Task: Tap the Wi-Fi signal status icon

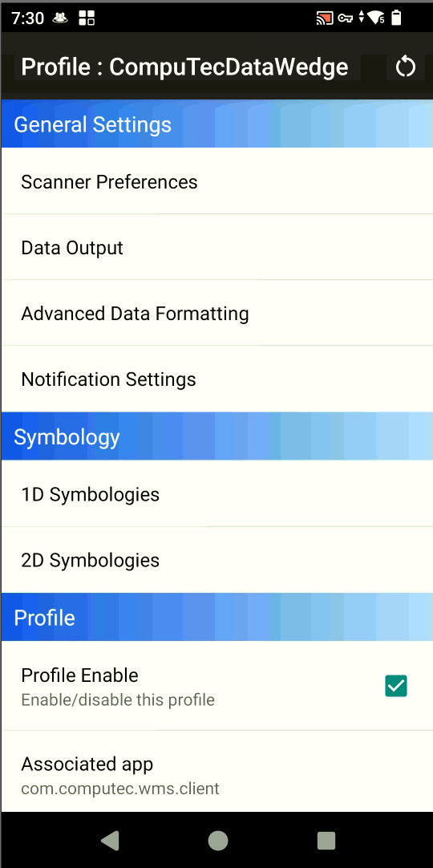Action: coord(376,18)
